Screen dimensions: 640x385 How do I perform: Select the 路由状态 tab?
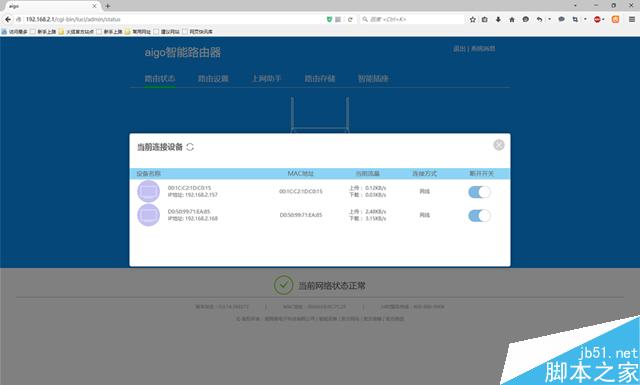pos(160,78)
